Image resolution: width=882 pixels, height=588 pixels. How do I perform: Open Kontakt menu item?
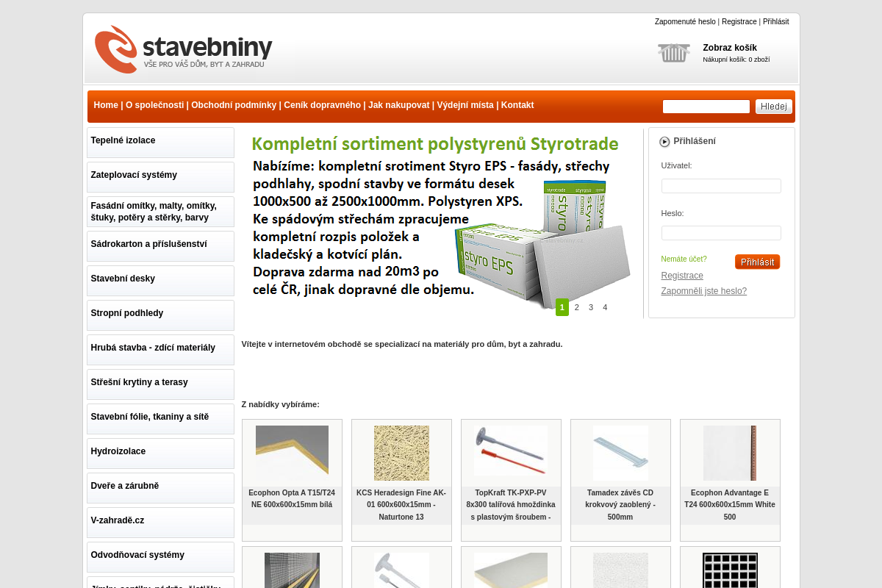[x=517, y=105]
